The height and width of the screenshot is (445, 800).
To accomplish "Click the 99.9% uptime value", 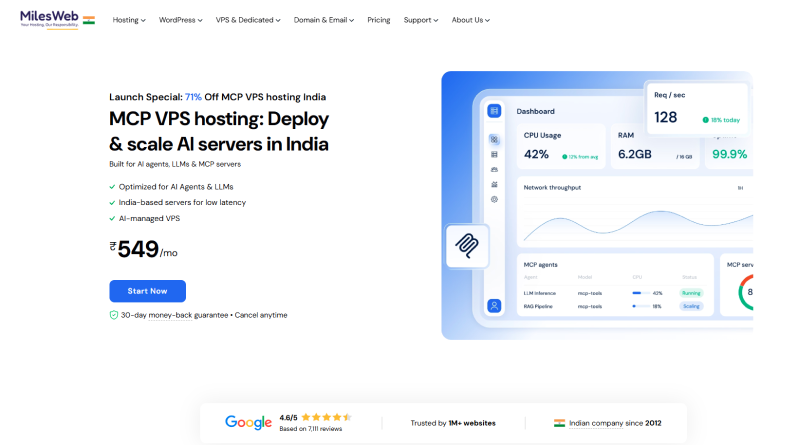I will [x=730, y=154].
